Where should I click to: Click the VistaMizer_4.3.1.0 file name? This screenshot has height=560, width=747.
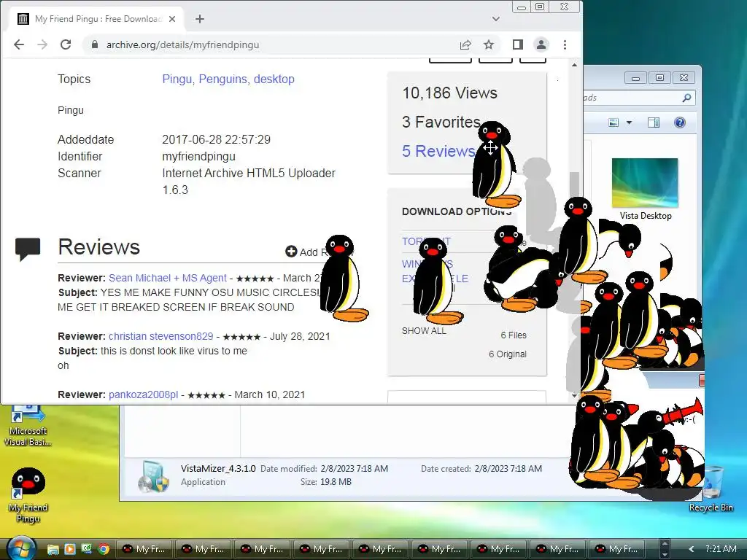(218, 469)
